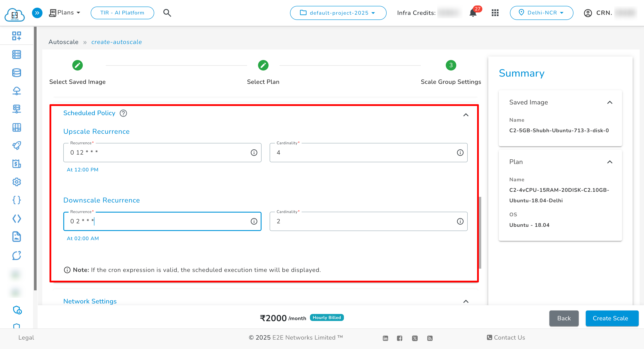644x349 pixels.
Task: Click the search magnifier icon
Action: [167, 13]
